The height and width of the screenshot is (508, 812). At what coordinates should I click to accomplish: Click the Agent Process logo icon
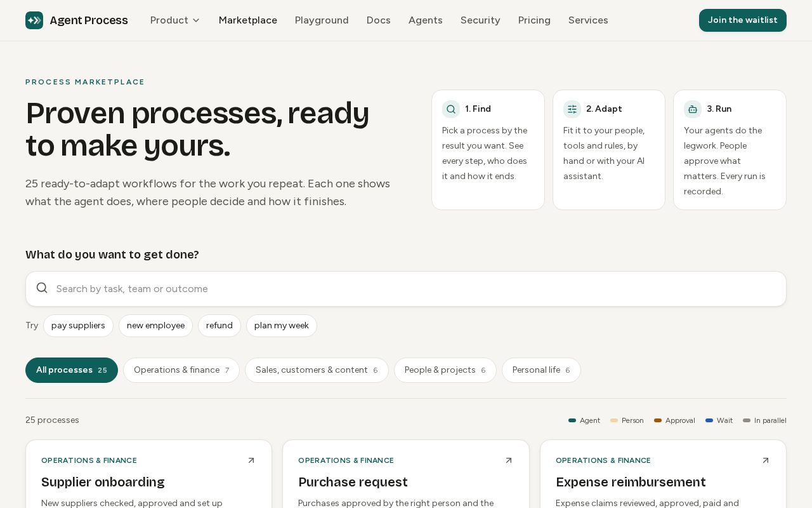coord(34,20)
